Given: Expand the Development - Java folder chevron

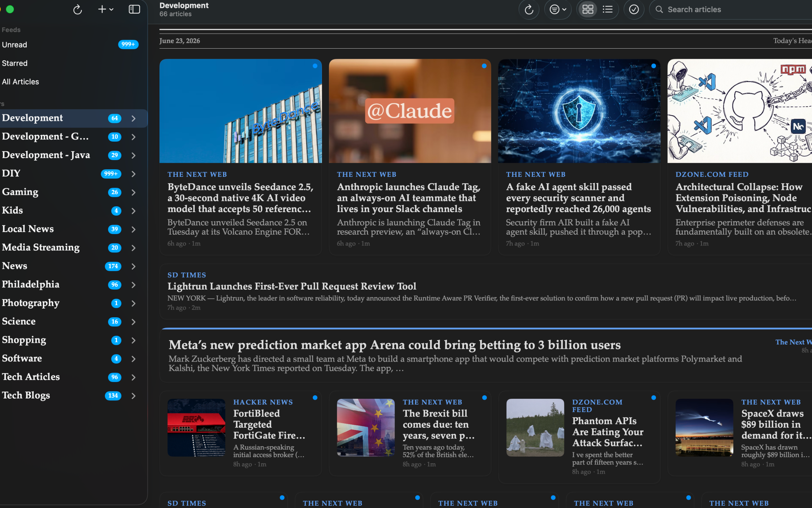Looking at the screenshot, I should click(x=134, y=155).
